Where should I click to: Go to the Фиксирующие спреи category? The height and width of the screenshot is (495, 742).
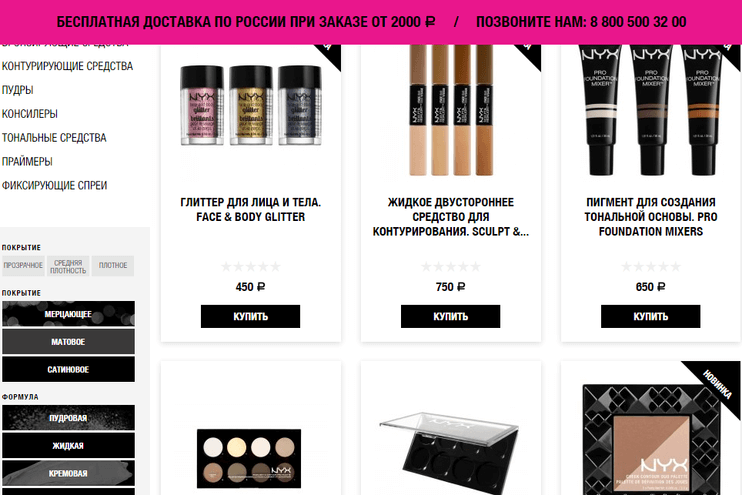click(x=54, y=186)
